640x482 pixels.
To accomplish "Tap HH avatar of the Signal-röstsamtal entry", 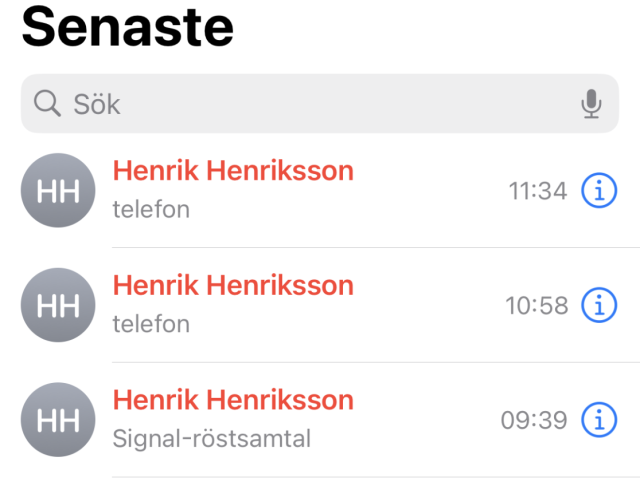I will [x=58, y=420].
